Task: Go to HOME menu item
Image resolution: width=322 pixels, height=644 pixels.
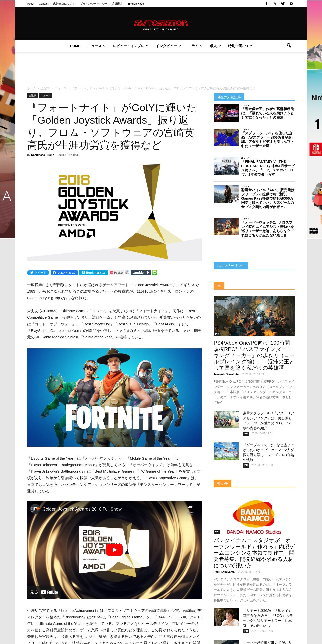Action: tap(75, 46)
